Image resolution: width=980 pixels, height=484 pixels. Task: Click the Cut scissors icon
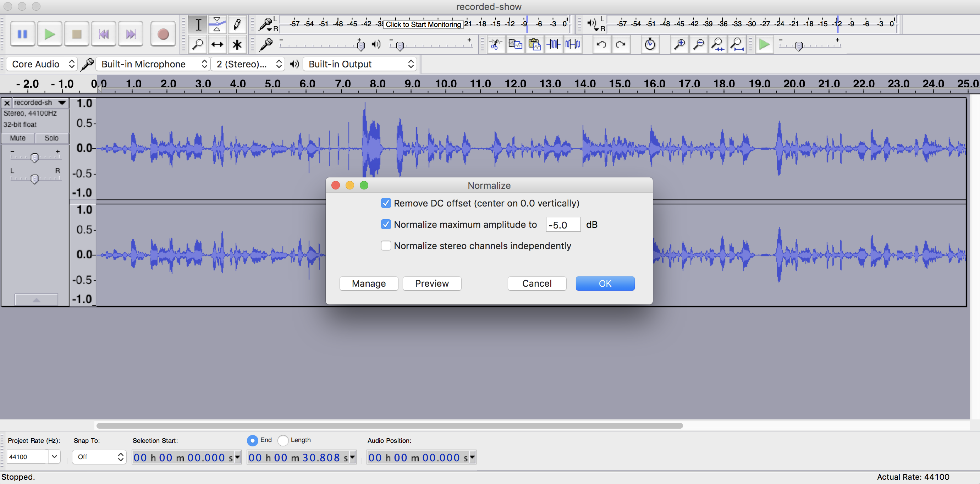coord(495,44)
